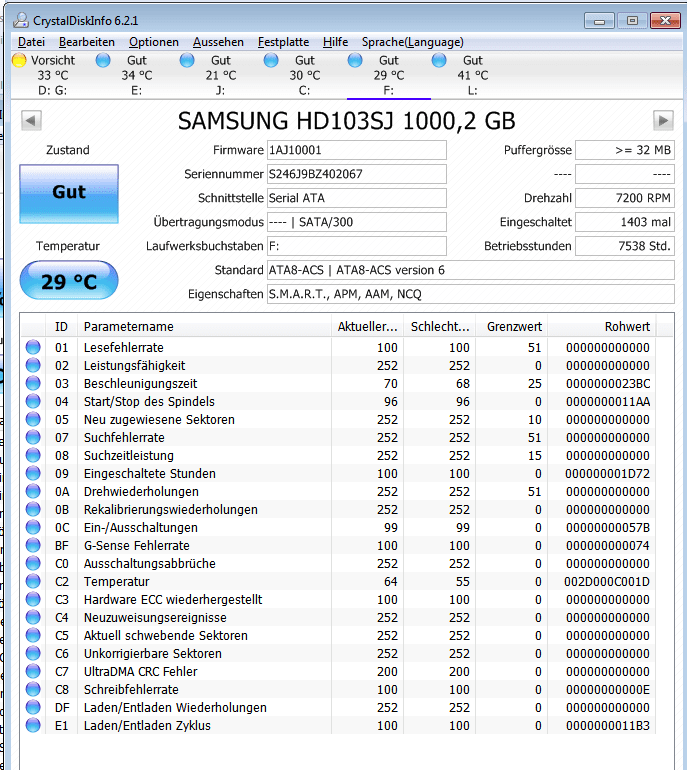
Task: Click status icon of Laden/Entladen Wiederholungen
Action: (x=33, y=708)
